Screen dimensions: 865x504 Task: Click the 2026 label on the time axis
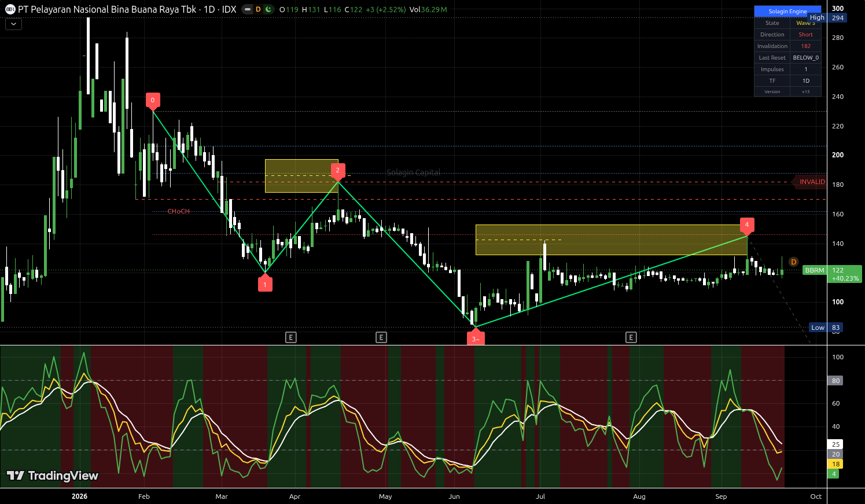79,496
